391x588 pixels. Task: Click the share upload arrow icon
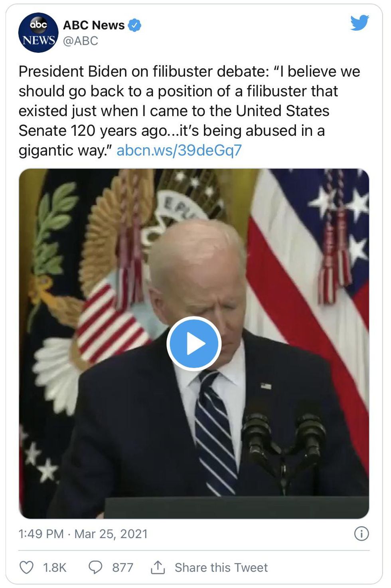(x=158, y=567)
